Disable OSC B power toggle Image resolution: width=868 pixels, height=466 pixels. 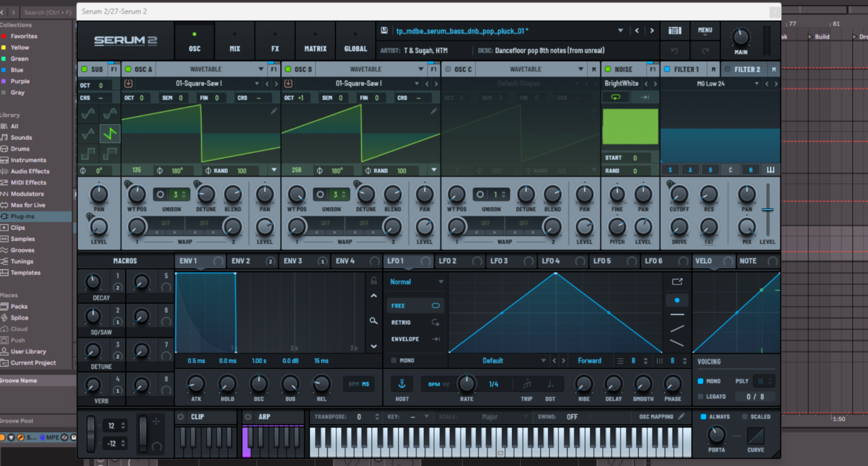coord(288,69)
